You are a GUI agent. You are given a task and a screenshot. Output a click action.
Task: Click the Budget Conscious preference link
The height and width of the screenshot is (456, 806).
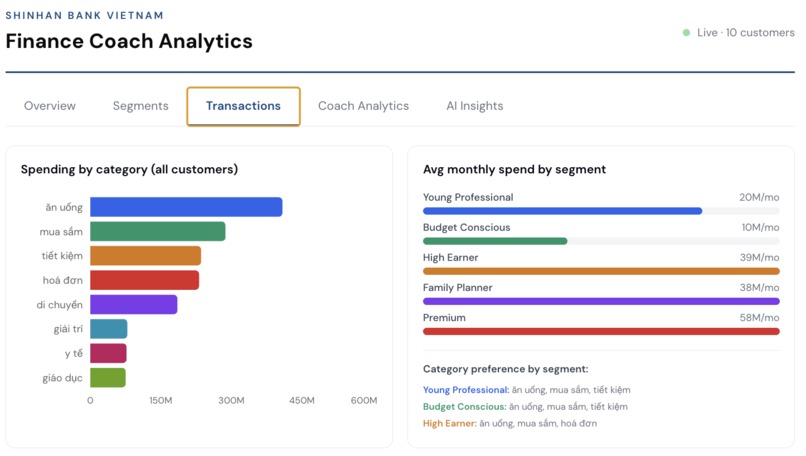point(465,407)
